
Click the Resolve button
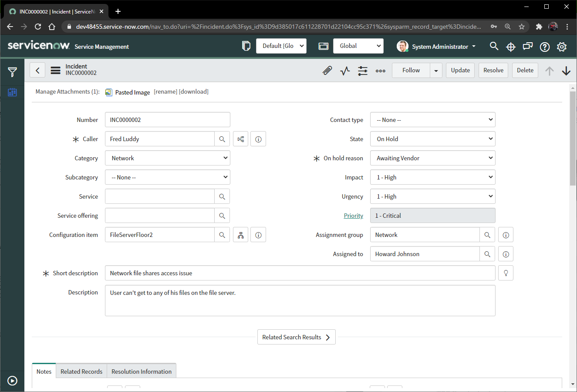[493, 70]
